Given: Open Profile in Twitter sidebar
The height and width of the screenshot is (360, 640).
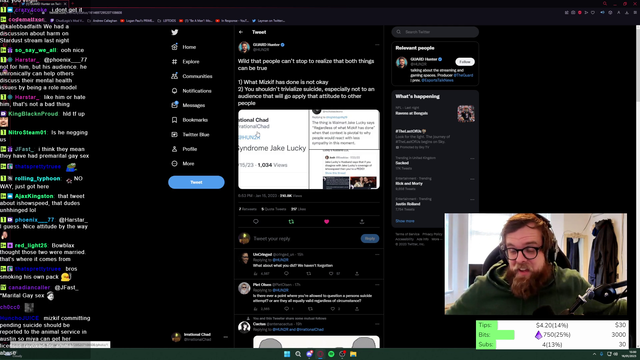Looking at the screenshot, I should [x=184, y=149].
